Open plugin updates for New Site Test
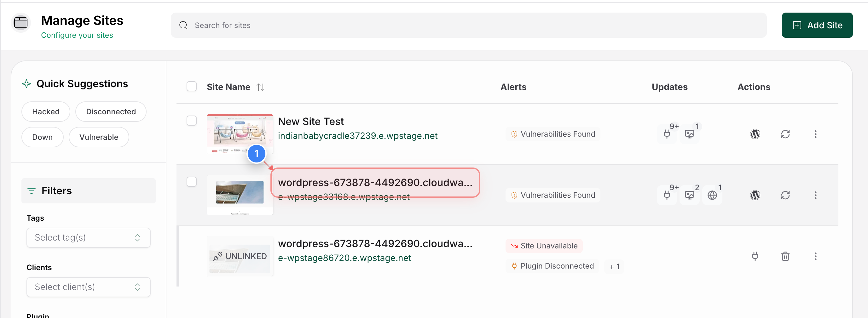Screen dimensions: 868x318 (x=667, y=134)
